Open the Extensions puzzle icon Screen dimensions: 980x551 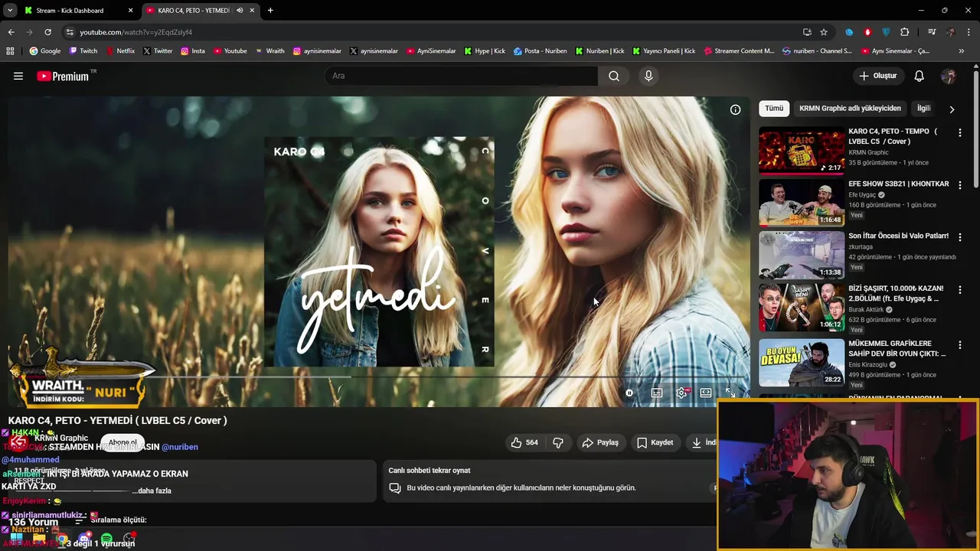(905, 32)
